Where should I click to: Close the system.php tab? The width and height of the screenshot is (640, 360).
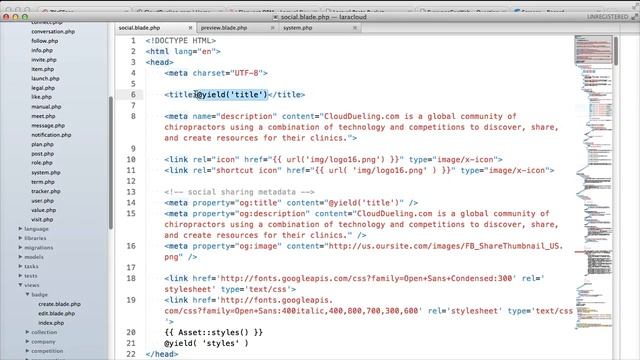tap(355, 28)
